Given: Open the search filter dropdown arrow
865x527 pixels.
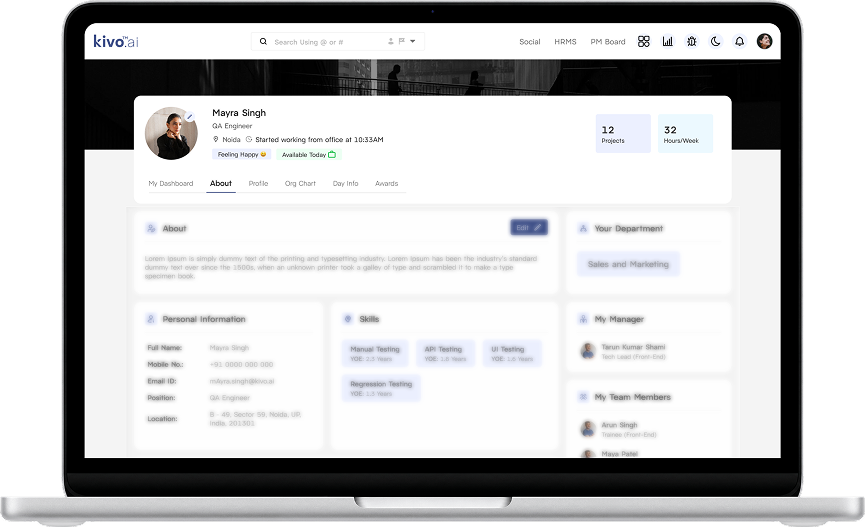Looking at the screenshot, I should point(413,41).
